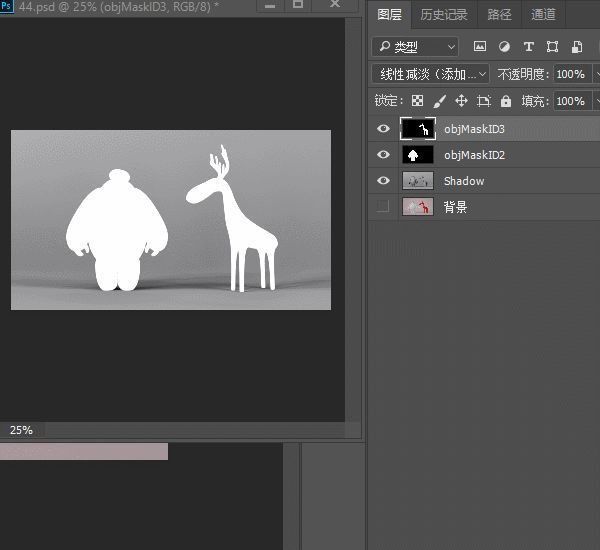The image size is (600, 550).
Task: Click the document vertical scrollbar
Action: (353, 219)
